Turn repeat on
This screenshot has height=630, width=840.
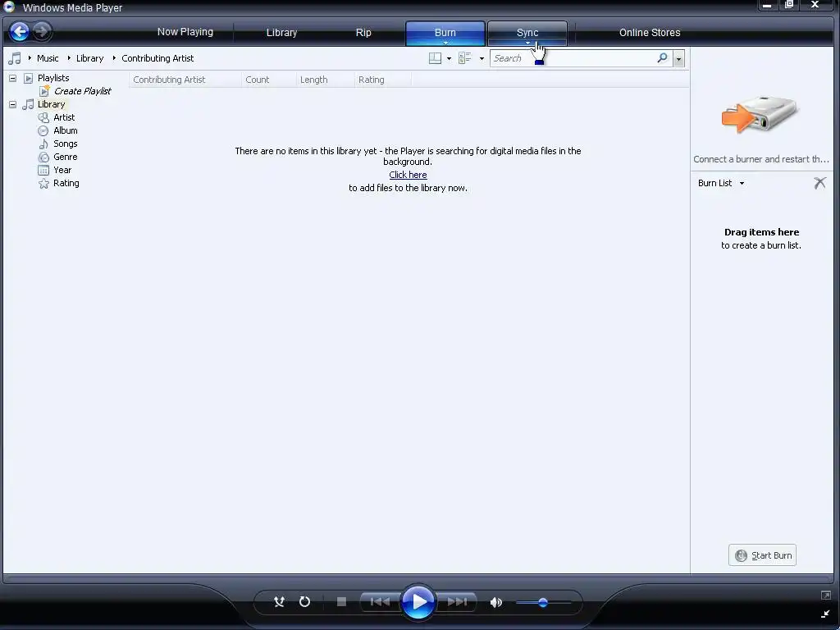click(304, 601)
